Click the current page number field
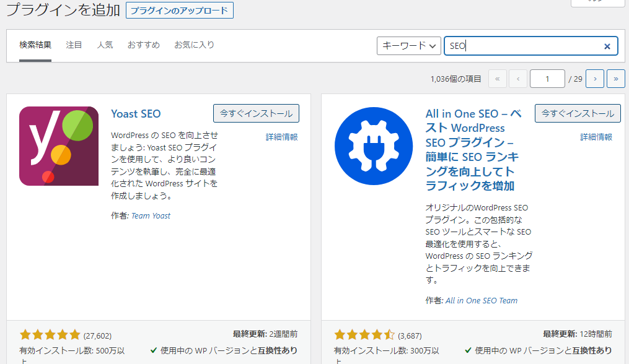The image size is (629, 364). [547, 79]
